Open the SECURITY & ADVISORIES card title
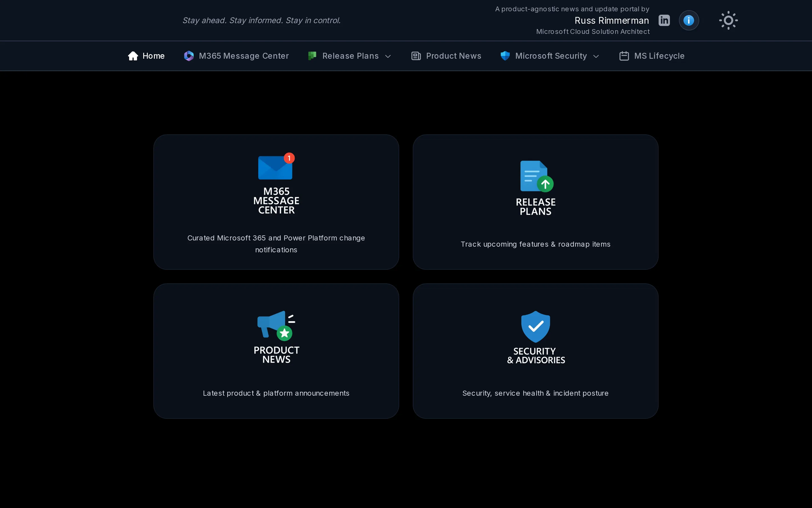This screenshot has height=508, width=812. [x=535, y=356]
